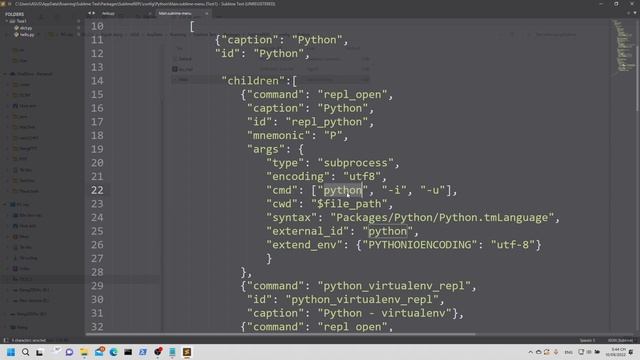Click the FOLDERS sidebar heading
The width and height of the screenshot is (640, 360).
tap(14, 14)
